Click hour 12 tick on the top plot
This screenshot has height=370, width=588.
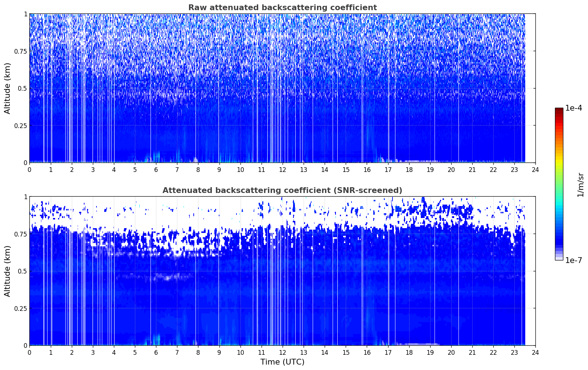coord(282,169)
